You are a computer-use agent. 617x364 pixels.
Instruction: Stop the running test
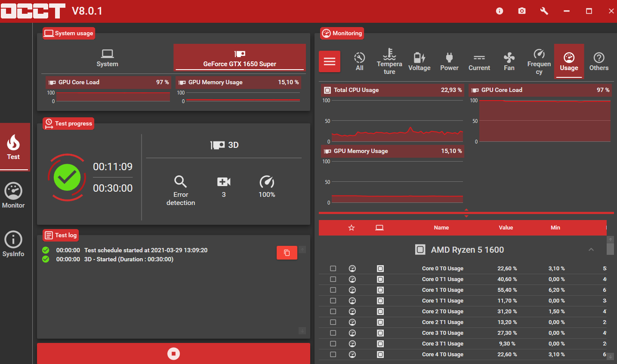173,354
